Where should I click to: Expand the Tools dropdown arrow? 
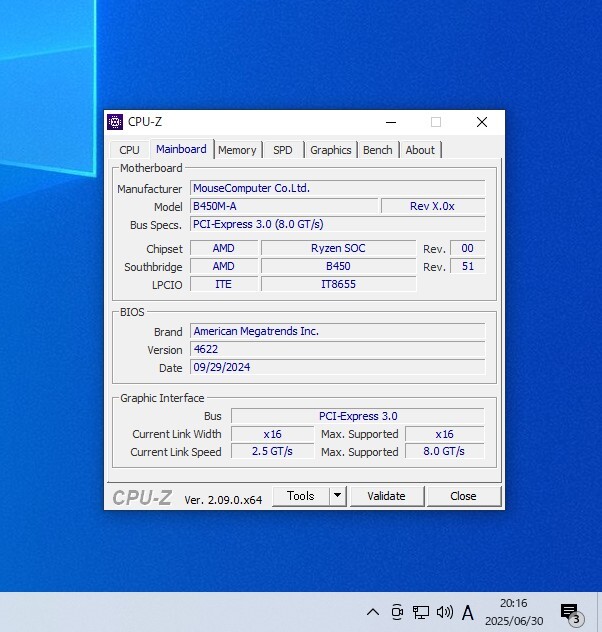(x=338, y=496)
